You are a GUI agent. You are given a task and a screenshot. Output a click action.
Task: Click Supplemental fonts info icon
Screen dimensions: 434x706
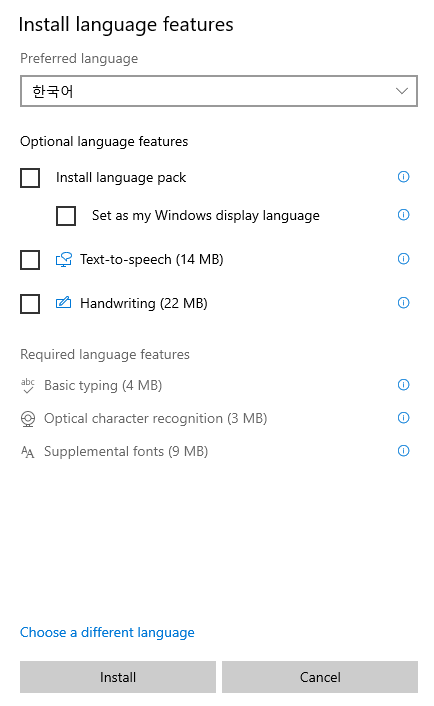[x=403, y=450]
